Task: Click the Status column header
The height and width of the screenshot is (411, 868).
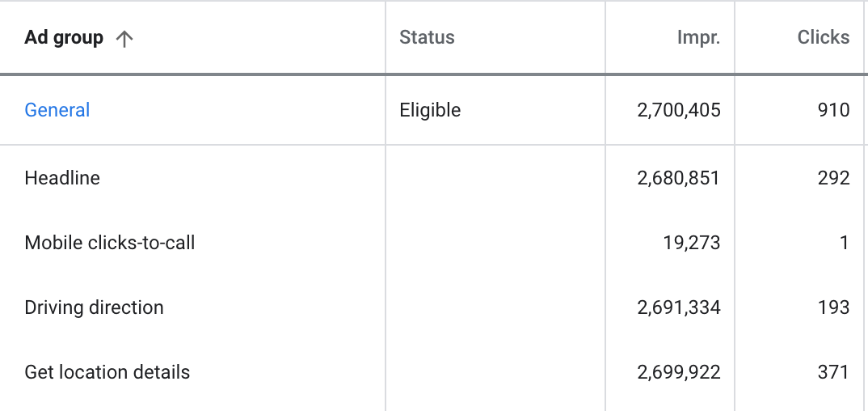Action: tap(427, 37)
